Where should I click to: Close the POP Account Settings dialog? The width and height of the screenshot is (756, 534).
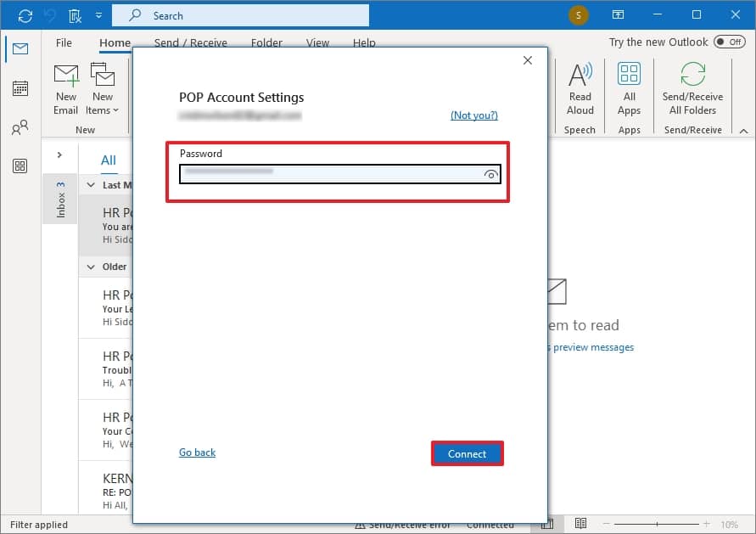(528, 60)
